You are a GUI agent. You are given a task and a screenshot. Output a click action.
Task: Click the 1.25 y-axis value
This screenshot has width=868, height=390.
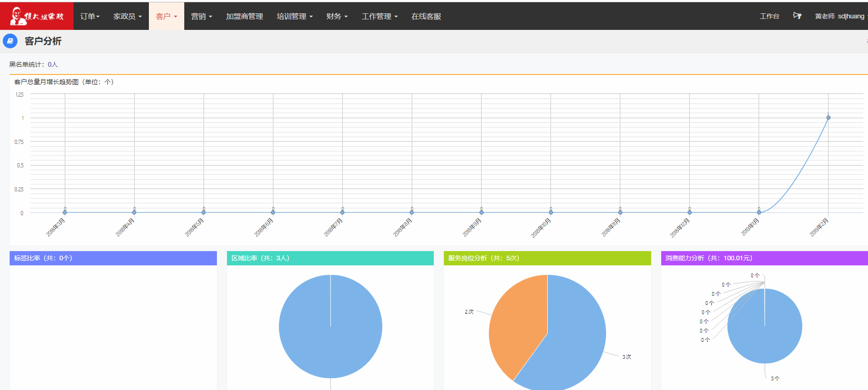[19, 94]
